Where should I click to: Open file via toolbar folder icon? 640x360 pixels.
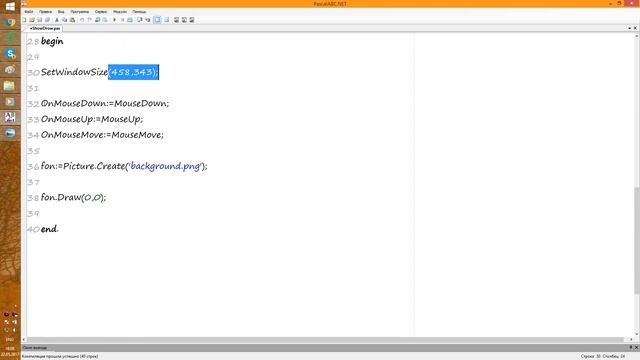(x=32, y=20)
